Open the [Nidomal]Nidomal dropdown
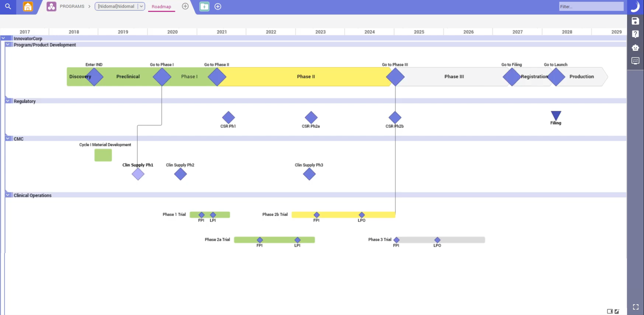This screenshot has height=315, width=644. pos(141,6)
